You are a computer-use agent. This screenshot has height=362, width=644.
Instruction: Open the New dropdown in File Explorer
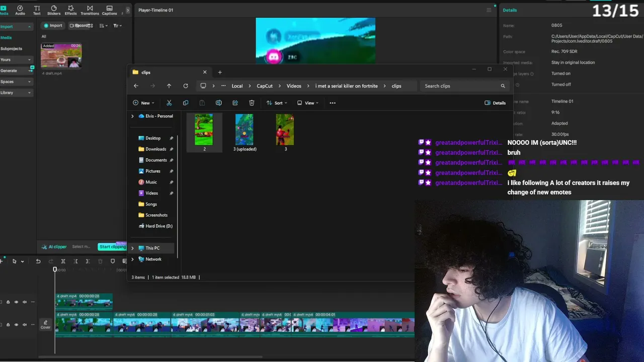(x=143, y=103)
